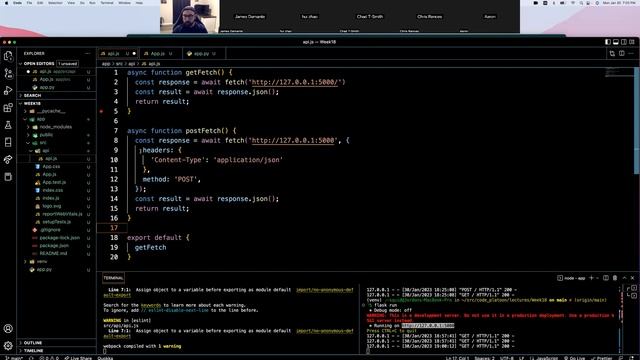Screen dimensions: 640x360
Task: Click the editor vertical scrollbar
Action: 637,120
